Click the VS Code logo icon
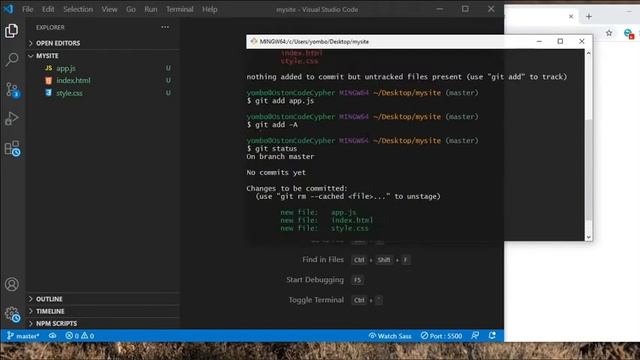Image resolution: width=640 pixels, height=360 pixels. tap(9, 9)
